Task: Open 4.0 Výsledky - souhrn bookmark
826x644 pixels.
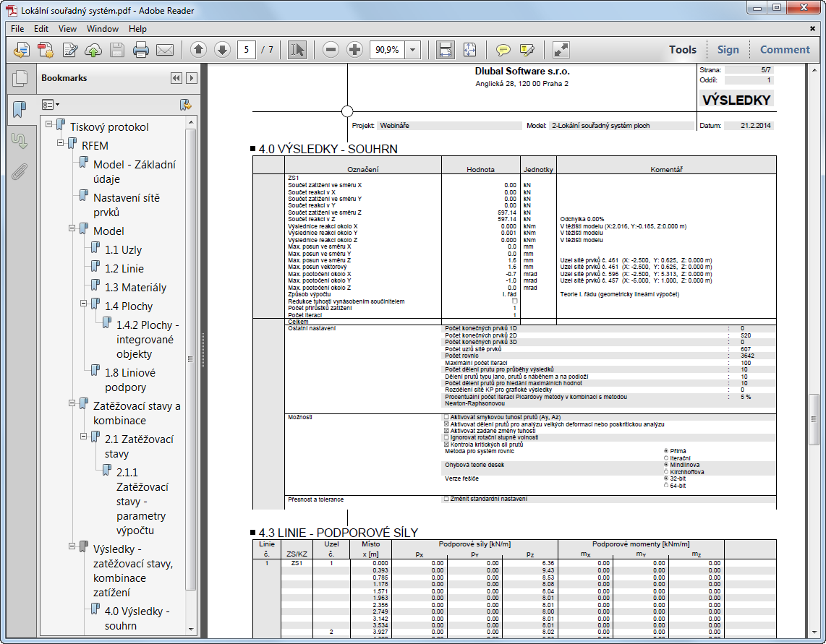Action: [137, 618]
